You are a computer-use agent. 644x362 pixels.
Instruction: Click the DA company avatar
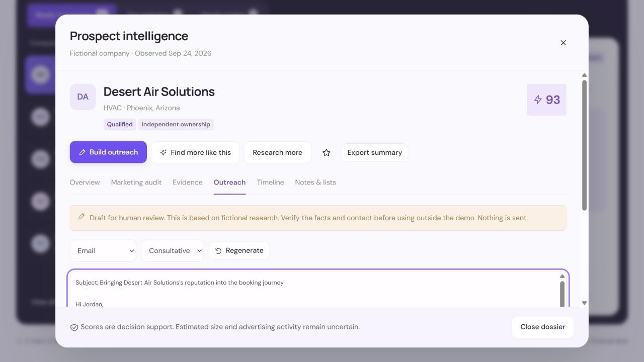pos(83,97)
